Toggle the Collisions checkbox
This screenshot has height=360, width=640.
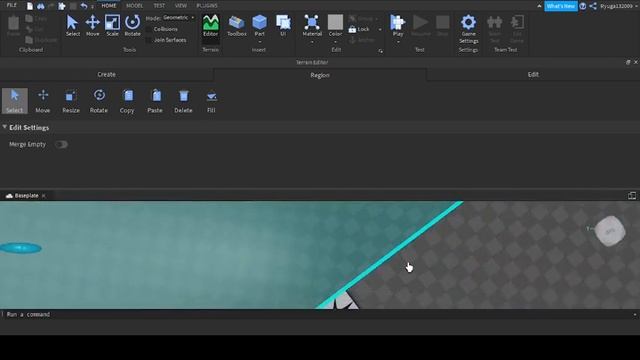(x=149, y=29)
